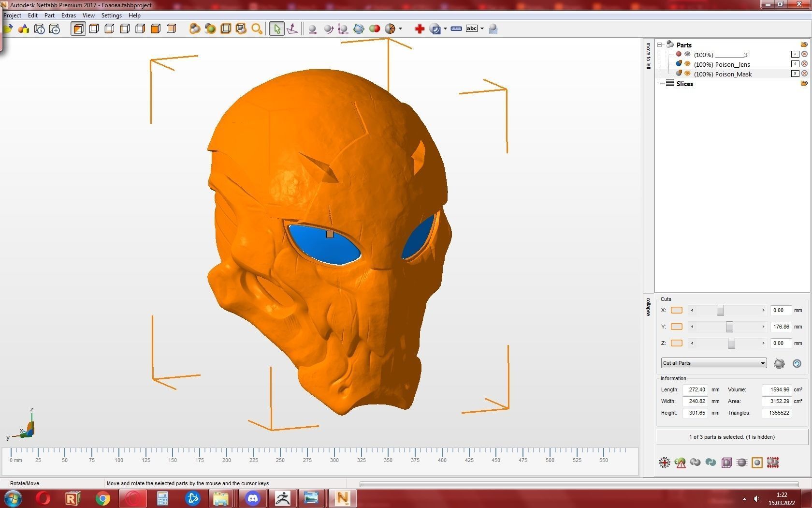Open the Settings menu

(x=112, y=15)
